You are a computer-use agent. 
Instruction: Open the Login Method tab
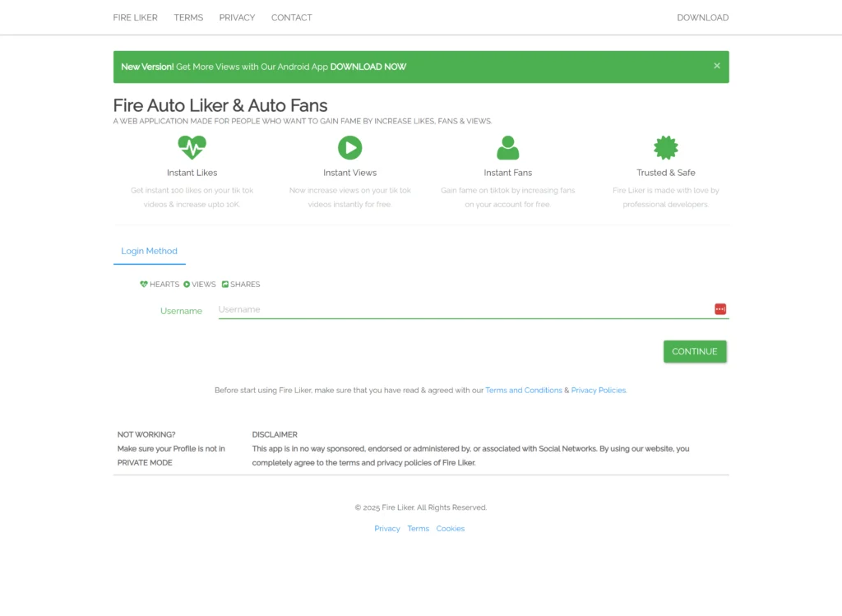coord(149,251)
